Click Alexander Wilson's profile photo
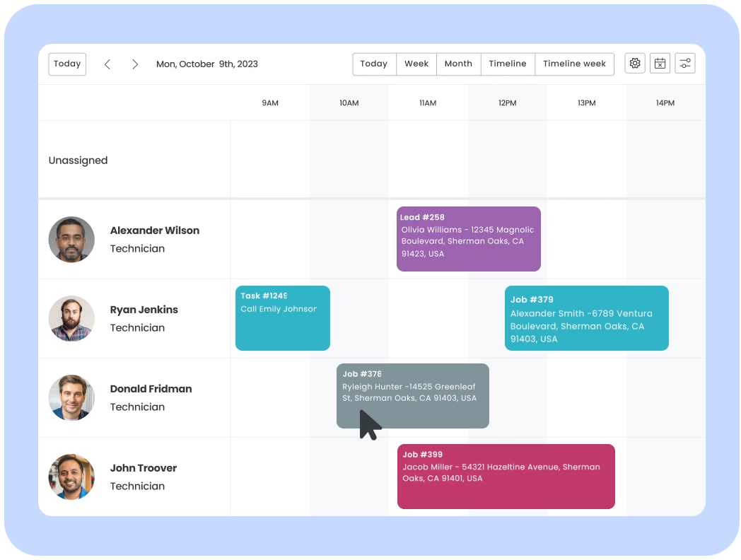 71,239
